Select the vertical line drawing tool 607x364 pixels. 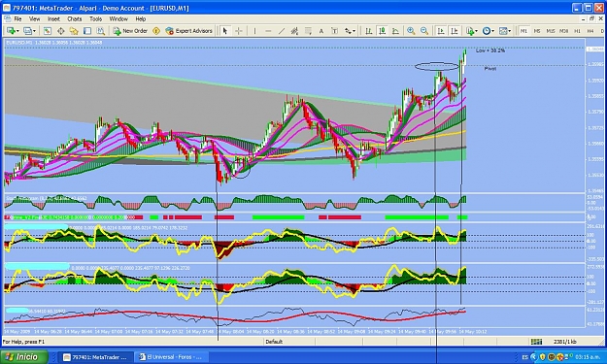(x=254, y=31)
